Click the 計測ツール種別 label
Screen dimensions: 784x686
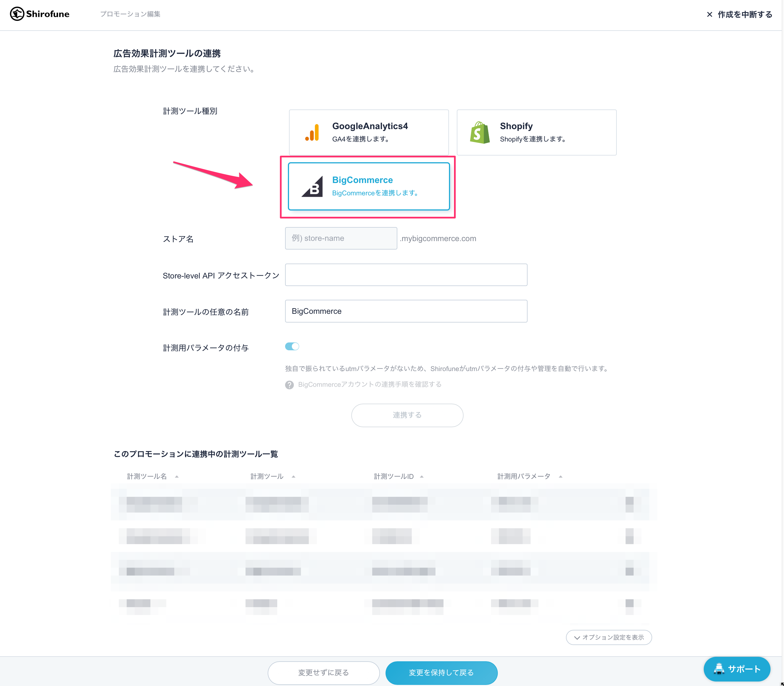coord(190,111)
